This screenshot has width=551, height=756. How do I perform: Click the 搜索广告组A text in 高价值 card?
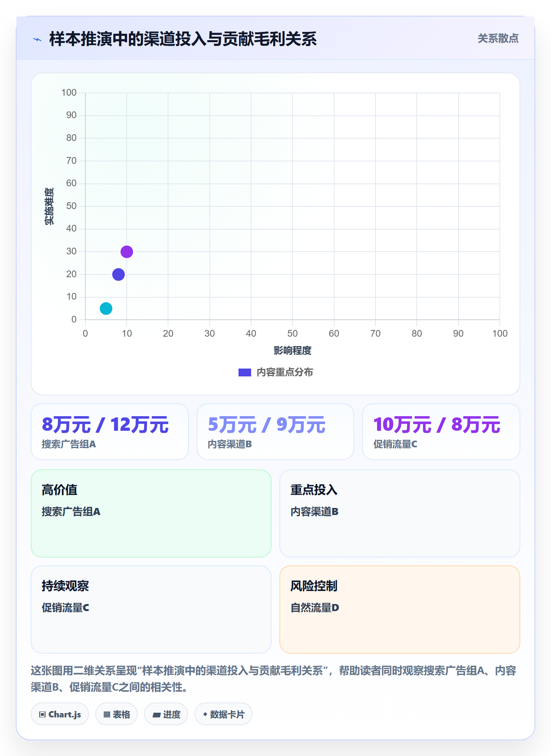tap(71, 511)
